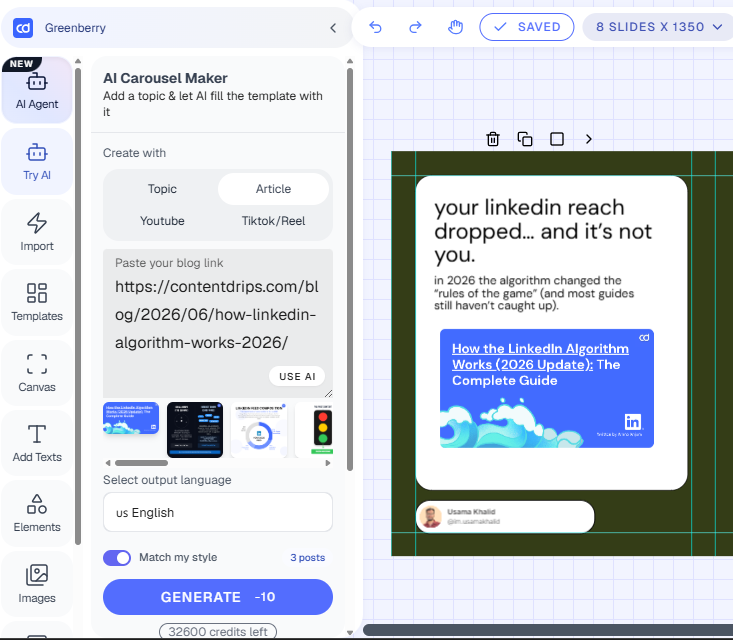Select the Article create-with tab
Viewport: 733px width, 640px height.
coord(273,189)
